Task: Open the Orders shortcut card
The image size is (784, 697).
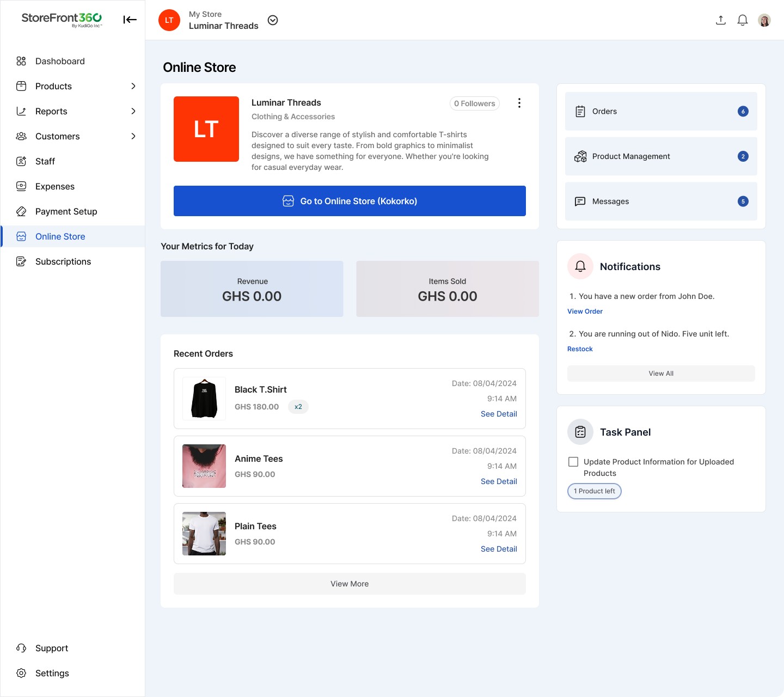Action: [661, 111]
